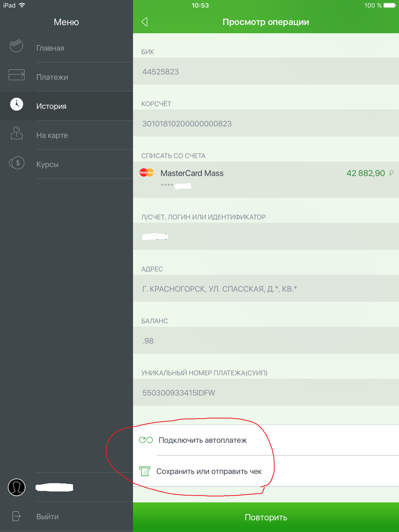Tap the СПИСАТЬ СО СЧЕТА label
The width and height of the screenshot is (399, 532).
[x=173, y=156]
